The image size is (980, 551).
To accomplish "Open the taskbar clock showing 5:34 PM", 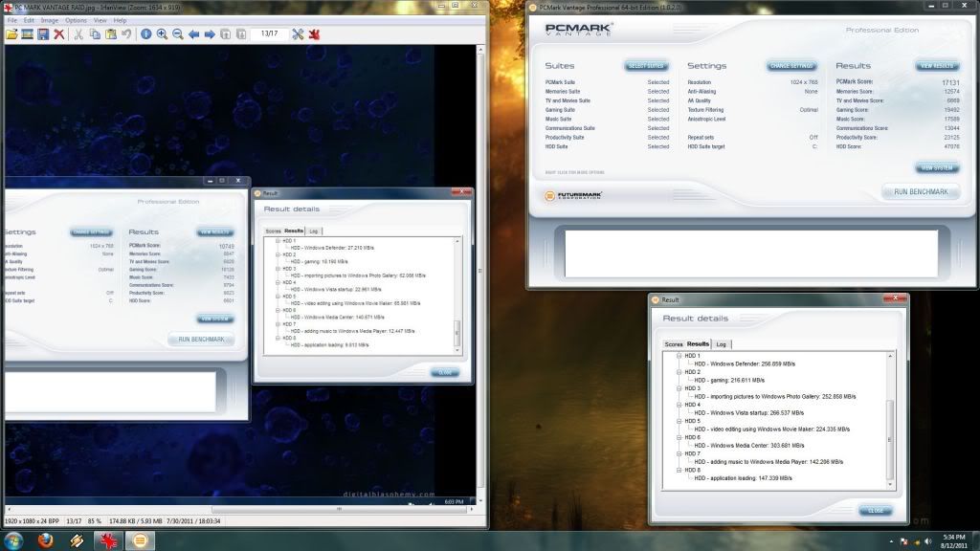I will (954, 541).
